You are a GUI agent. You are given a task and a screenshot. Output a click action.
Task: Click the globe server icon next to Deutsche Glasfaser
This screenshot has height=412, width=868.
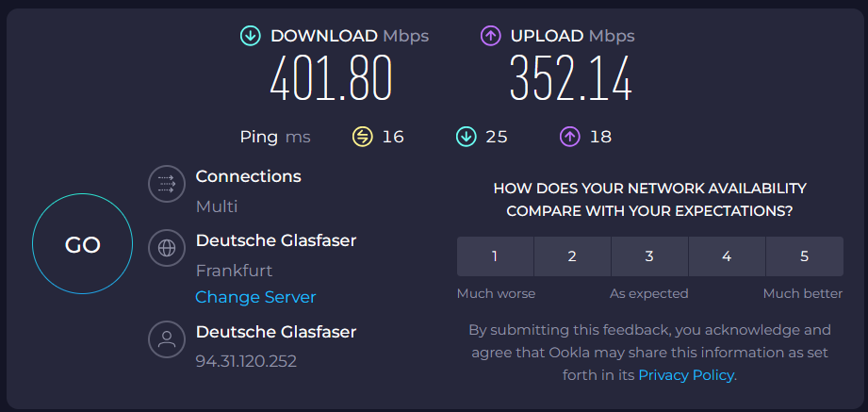coord(167,248)
